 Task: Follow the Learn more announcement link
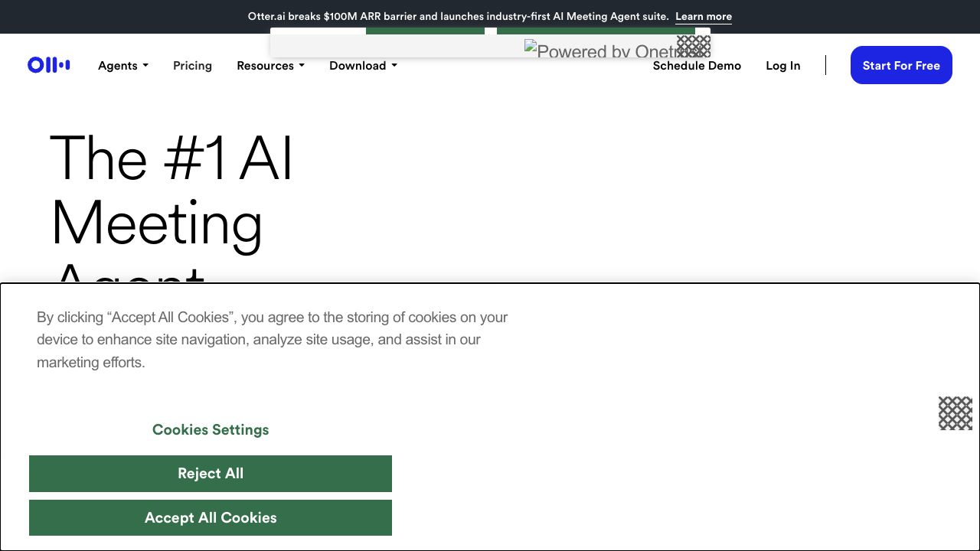click(703, 17)
